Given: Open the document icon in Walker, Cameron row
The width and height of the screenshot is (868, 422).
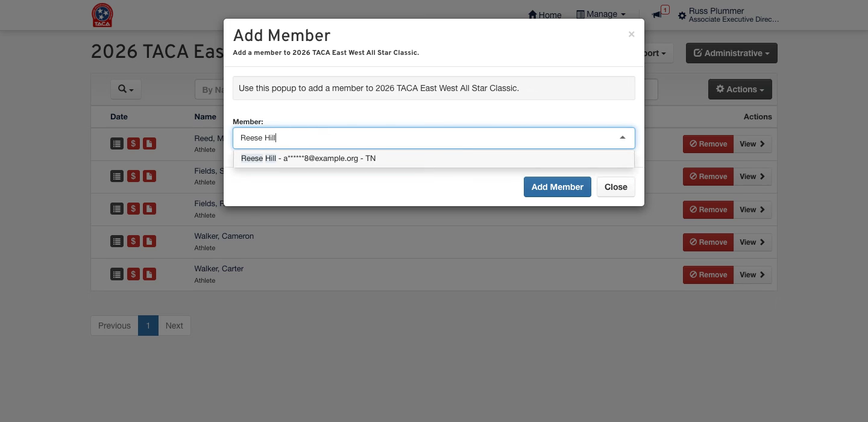Looking at the screenshot, I should [149, 241].
